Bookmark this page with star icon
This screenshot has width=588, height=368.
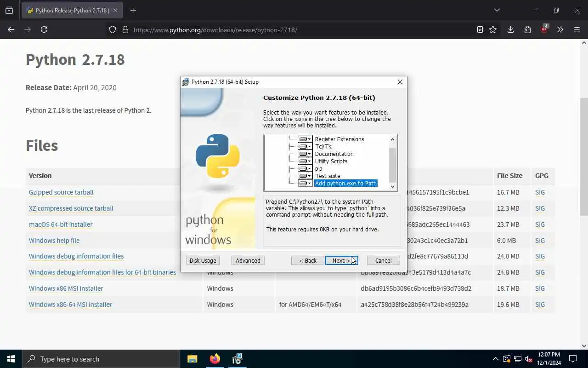[493, 29]
